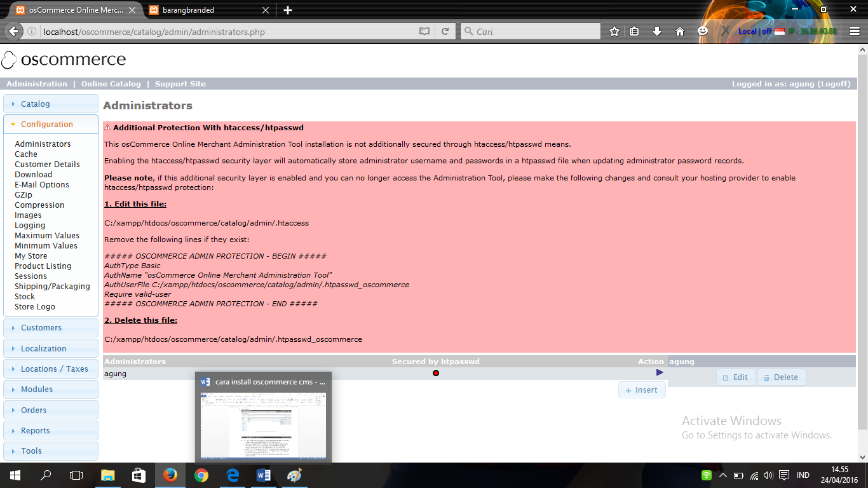Screen dimensions: 868x488
Task: Open Cache in the Configuration list
Action: point(26,154)
